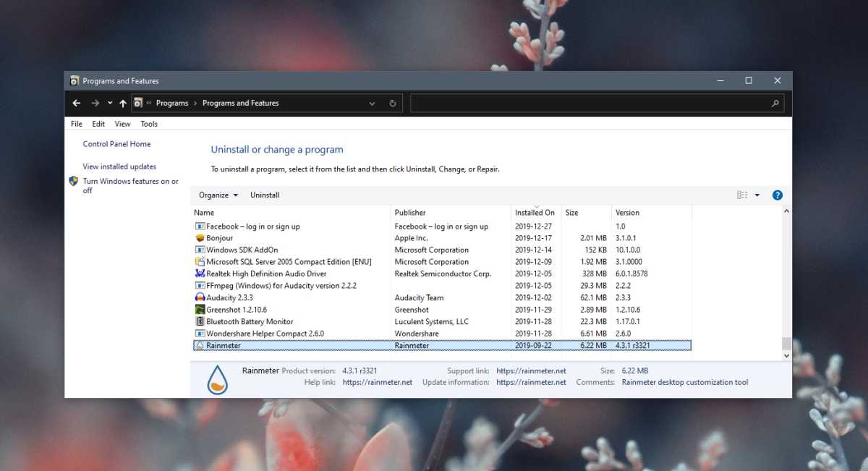This screenshot has width=868, height=471.
Task: Click the Installed On column header
Action: [x=535, y=213]
